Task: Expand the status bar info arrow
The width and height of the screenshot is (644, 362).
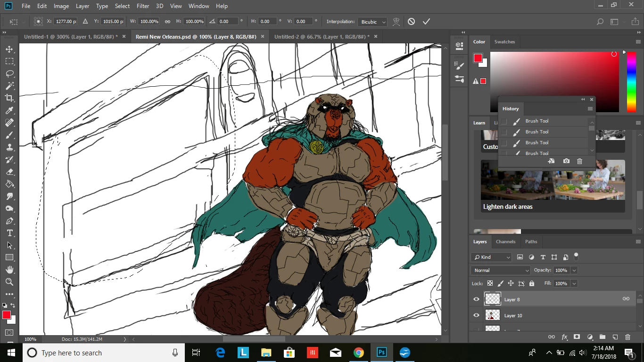Action: coord(125,339)
